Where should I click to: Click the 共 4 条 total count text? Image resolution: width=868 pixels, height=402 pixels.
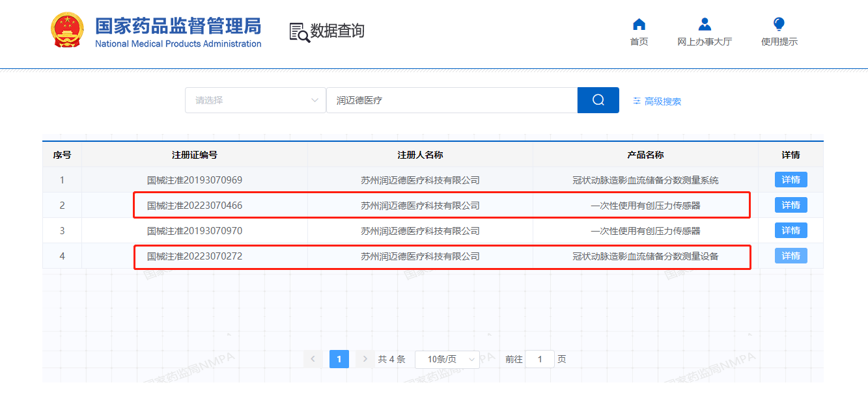pyautogui.click(x=391, y=359)
